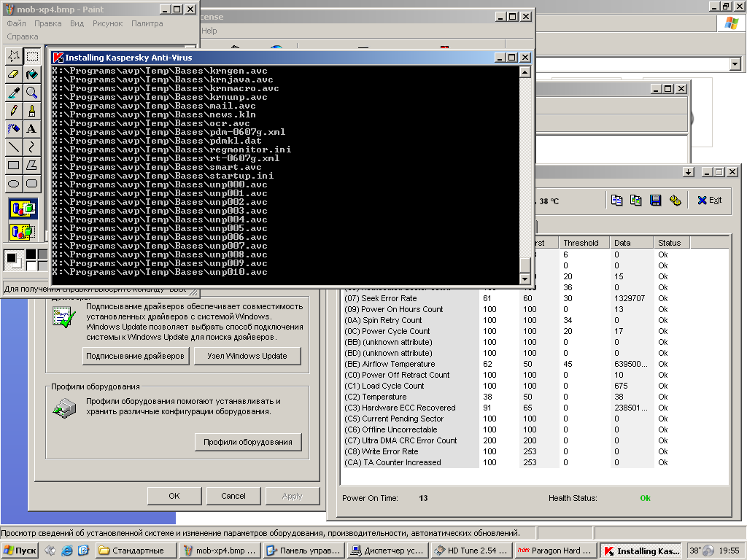Choose the straight Line tool in Paint
This screenshot has height=560, width=747.
[14, 147]
